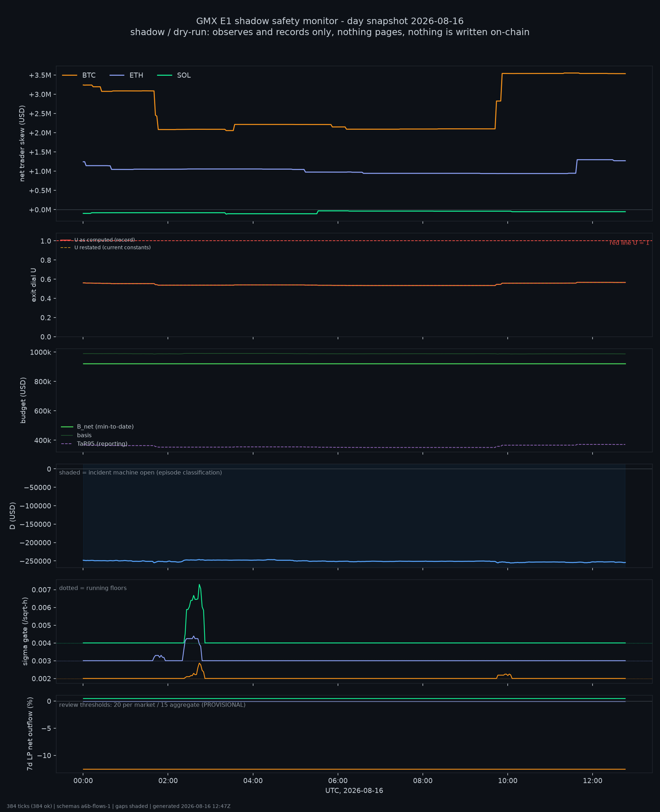Select the '12:00' time axis tick
660x812 pixels.
[x=592, y=781]
